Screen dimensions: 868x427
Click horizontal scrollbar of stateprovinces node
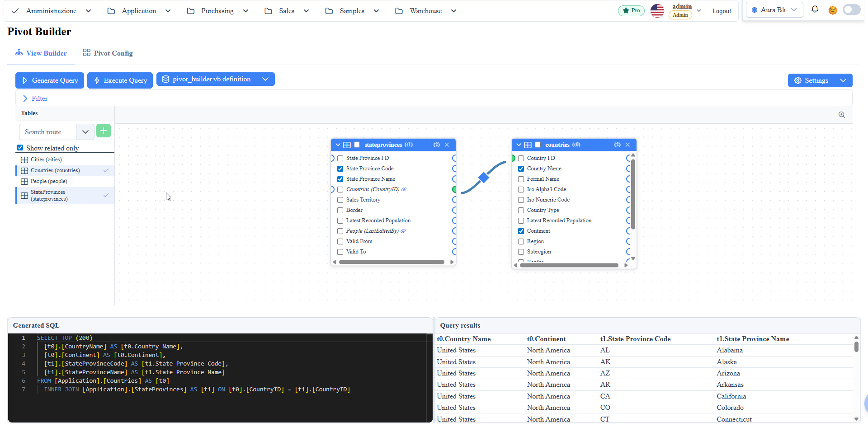pyautogui.click(x=392, y=262)
